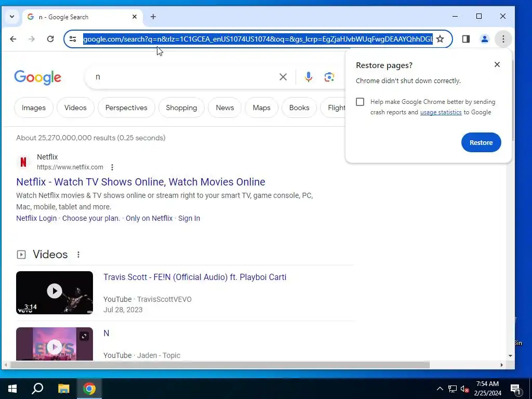Open the Sign In sitelink

click(189, 218)
